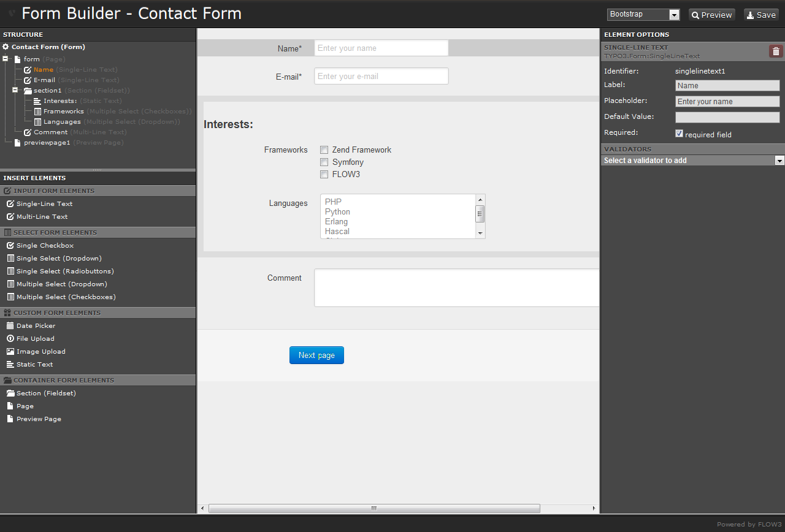
Task: Click the Preview button
Action: point(711,15)
